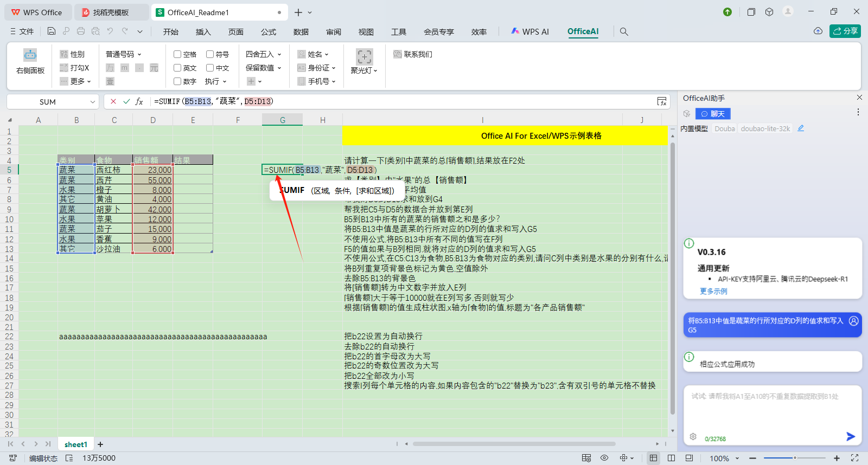This screenshot has height=465, width=868.
Task: Toggle reading eye mode in status bar
Action: 604,458
